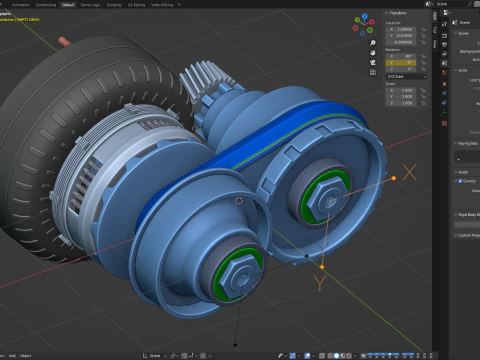Image resolution: width=480 pixels, height=360 pixels.
Task: Click the hand pan view icon
Action: (373, 53)
